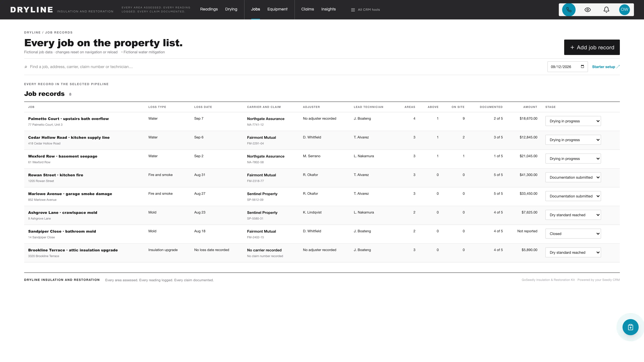Click adjuster K. Lindqvist
644x362 pixels.
tap(312, 212)
